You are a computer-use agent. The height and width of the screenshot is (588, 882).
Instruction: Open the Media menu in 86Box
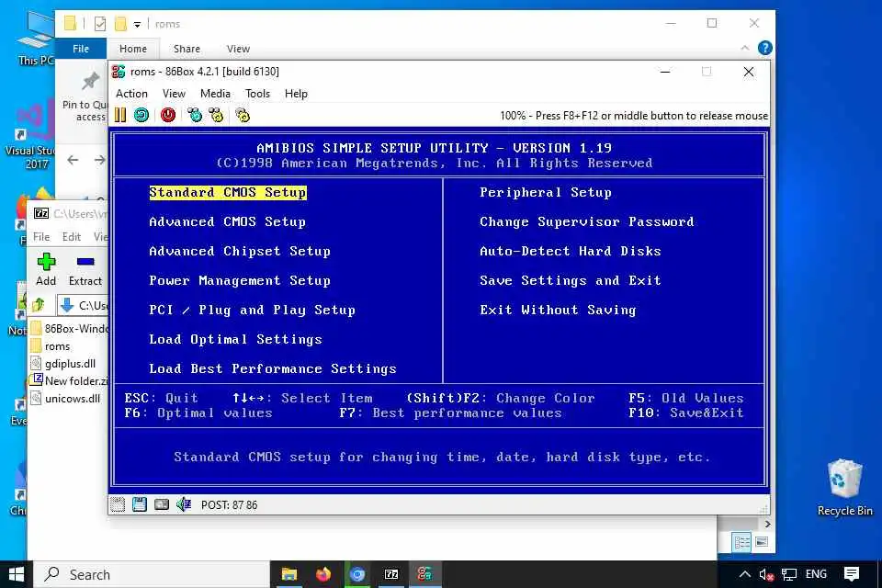(215, 94)
